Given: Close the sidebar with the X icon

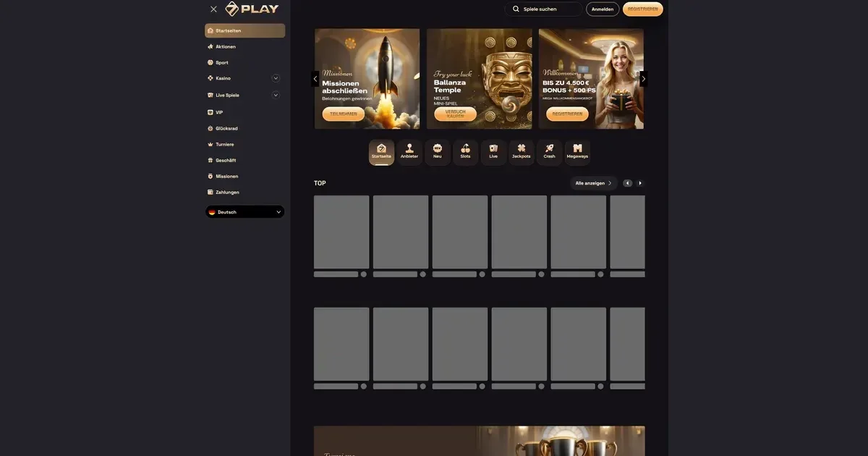Looking at the screenshot, I should (213, 9).
